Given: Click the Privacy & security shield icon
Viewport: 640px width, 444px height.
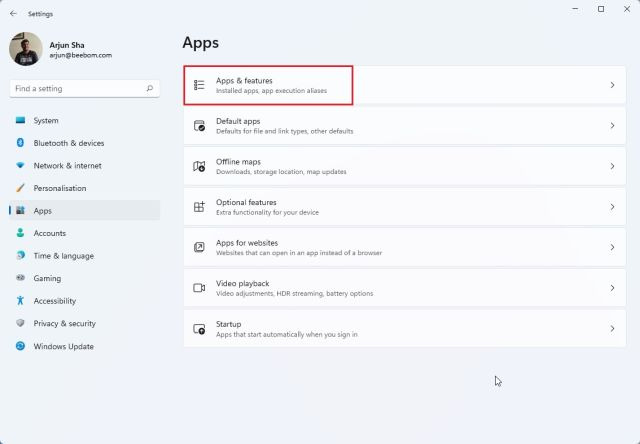Looking at the screenshot, I should point(20,323).
